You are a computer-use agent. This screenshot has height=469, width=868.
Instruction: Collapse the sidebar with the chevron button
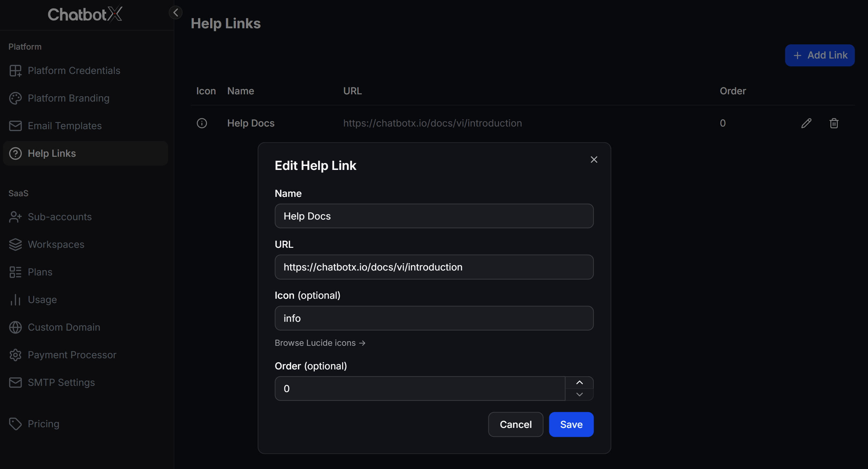coord(176,13)
